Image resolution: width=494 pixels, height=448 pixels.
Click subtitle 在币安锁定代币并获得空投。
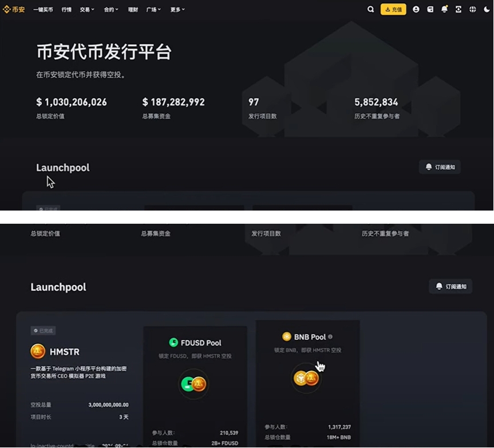[x=80, y=75]
